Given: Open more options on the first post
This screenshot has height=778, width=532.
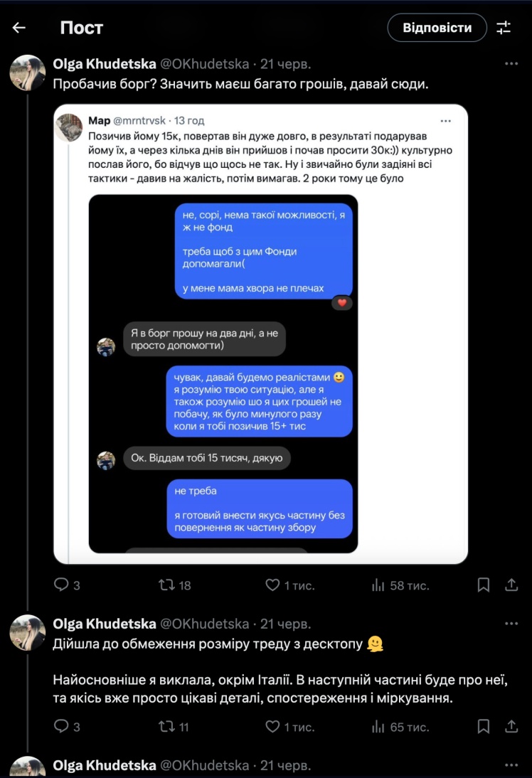Looking at the screenshot, I should click(511, 64).
